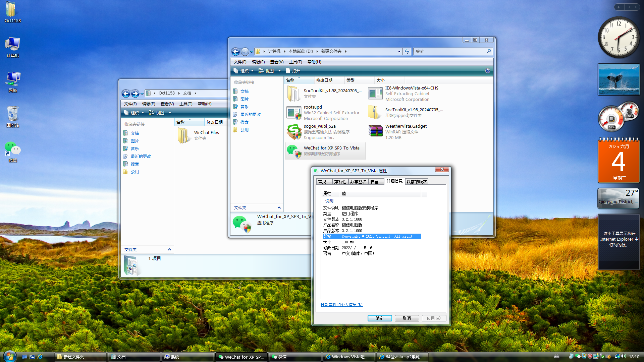Select the SocToolKit_v1.98 folder item
Screen dimensions: 644x362
pos(324,93)
